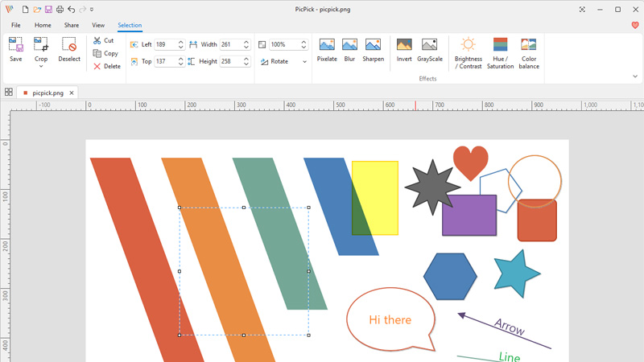644x362 pixels.
Task: Activate the picpick.png document tab
Action: click(x=47, y=93)
